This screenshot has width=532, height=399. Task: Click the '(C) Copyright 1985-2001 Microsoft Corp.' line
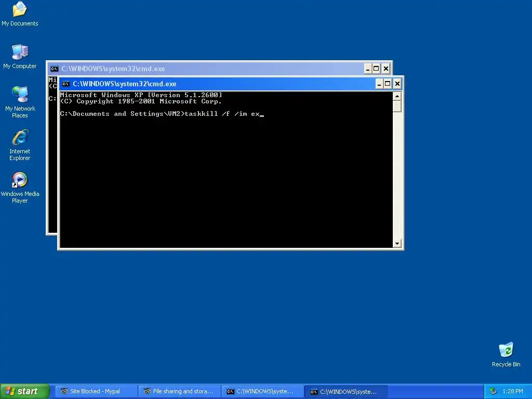coord(141,101)
